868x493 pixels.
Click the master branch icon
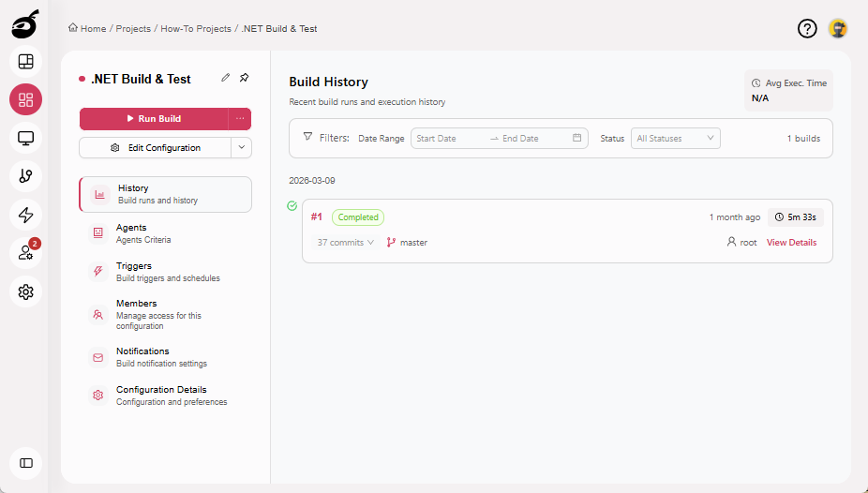(x=391, y=243)
